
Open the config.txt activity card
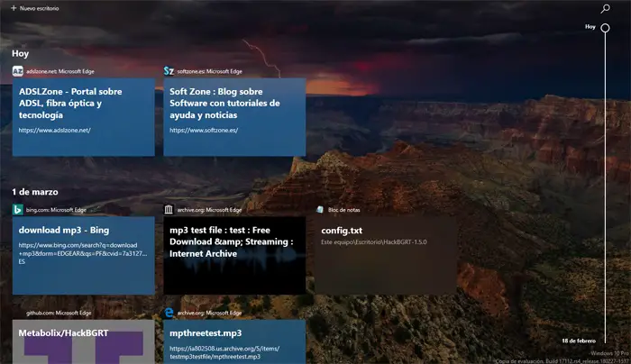click(386, 255)
